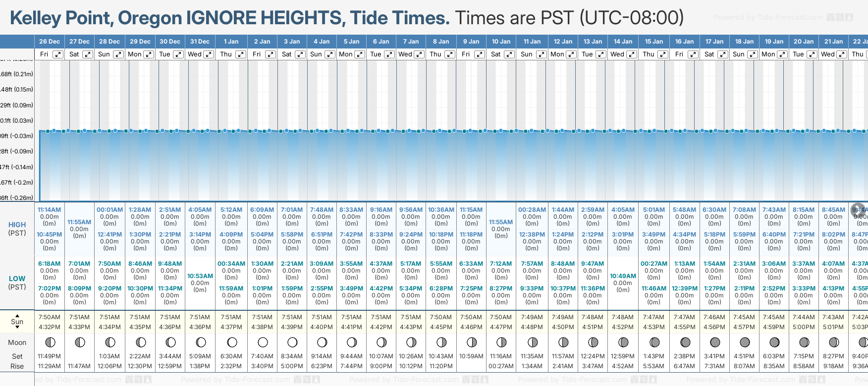Click the moon phase icon for 17 Jan

click(715, 342)
